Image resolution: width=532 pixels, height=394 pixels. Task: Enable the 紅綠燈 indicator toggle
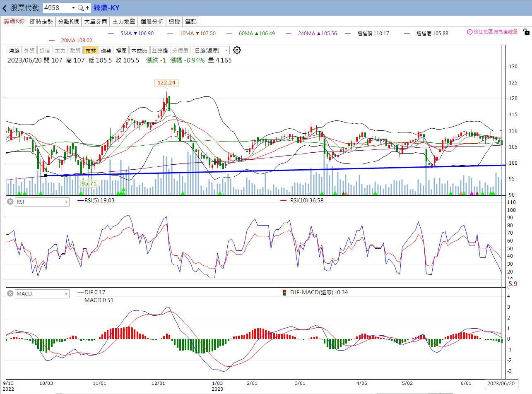(x=160, y=50)
